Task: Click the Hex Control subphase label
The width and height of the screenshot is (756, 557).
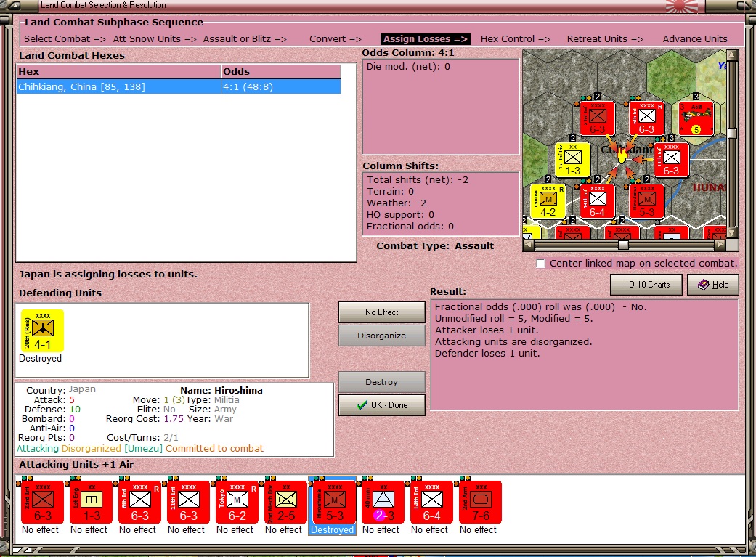Action: coord(516,39)
